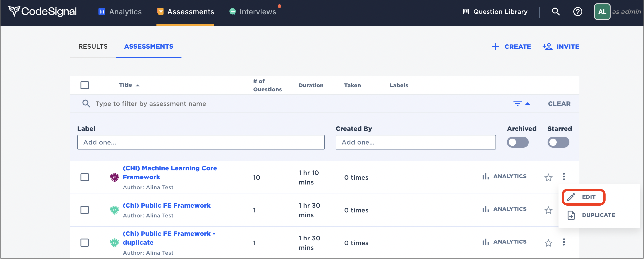Collapse the filter options panel

pos(522,103)
